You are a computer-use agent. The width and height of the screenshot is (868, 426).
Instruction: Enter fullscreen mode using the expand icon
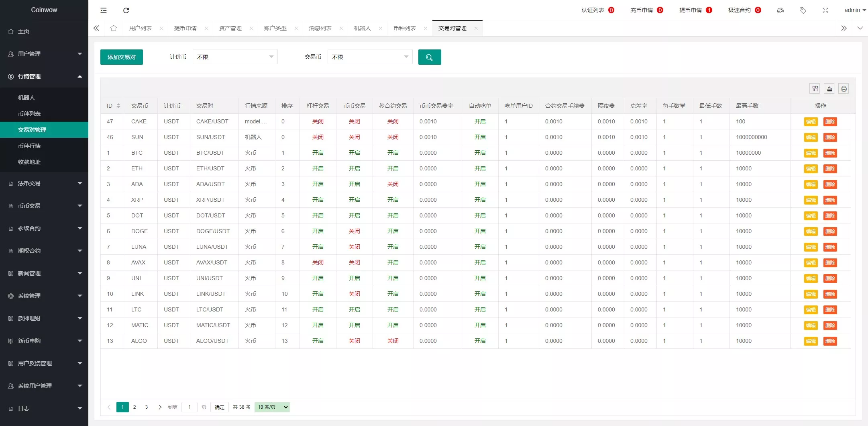coord(825,10)
